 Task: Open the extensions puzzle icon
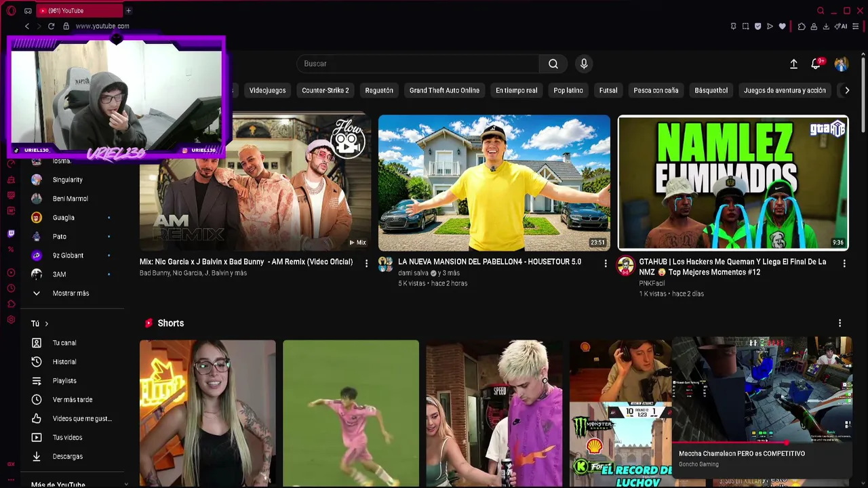click(x=802, y=26)
